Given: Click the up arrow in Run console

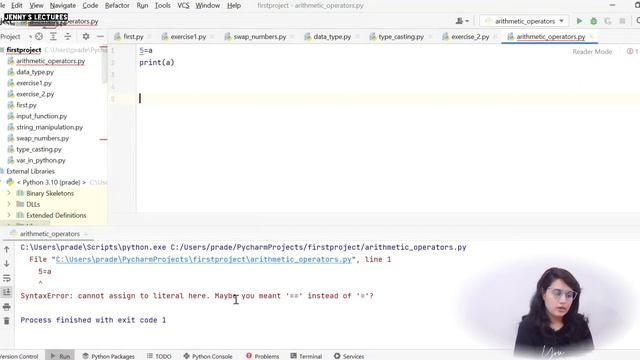Looking at the screenshot, I should [7, 249].
